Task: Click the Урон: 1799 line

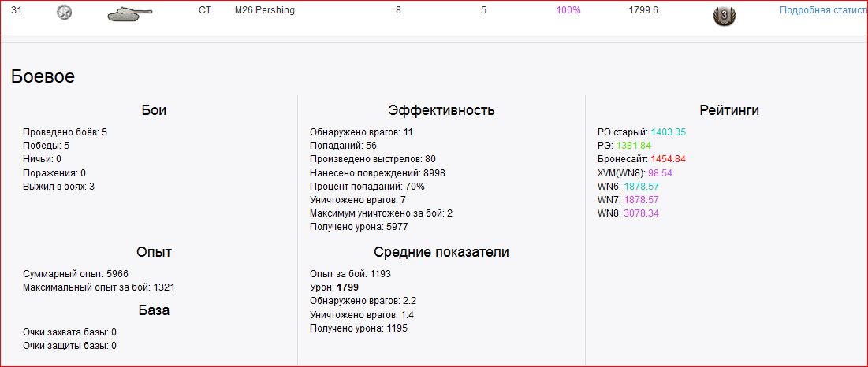Action: click(x=334, y=287)
